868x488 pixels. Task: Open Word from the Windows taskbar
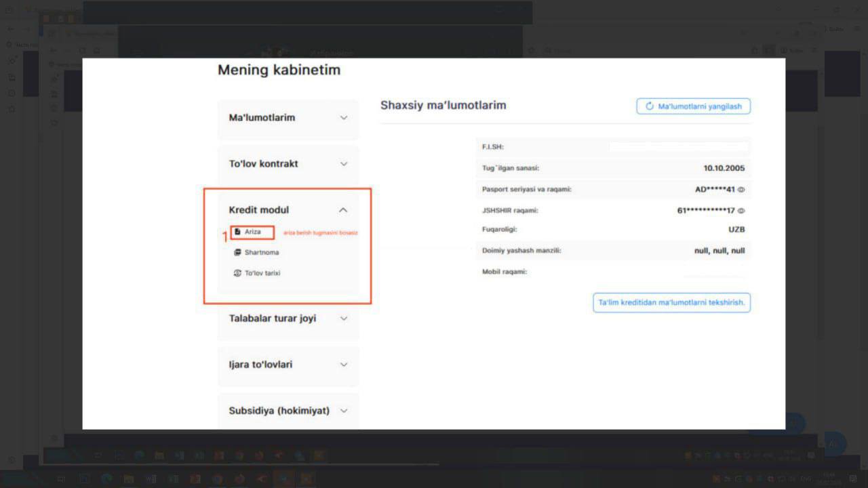[151, 479]
